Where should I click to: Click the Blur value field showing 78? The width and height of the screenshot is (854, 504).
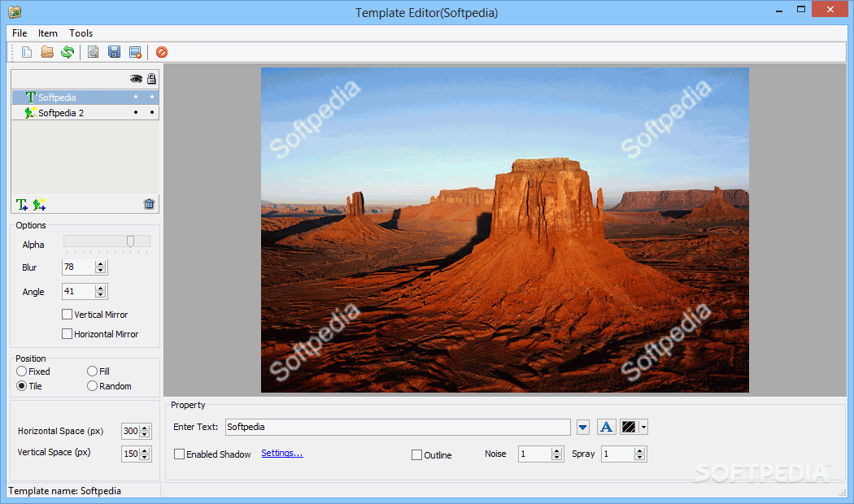tap(78, 267)
